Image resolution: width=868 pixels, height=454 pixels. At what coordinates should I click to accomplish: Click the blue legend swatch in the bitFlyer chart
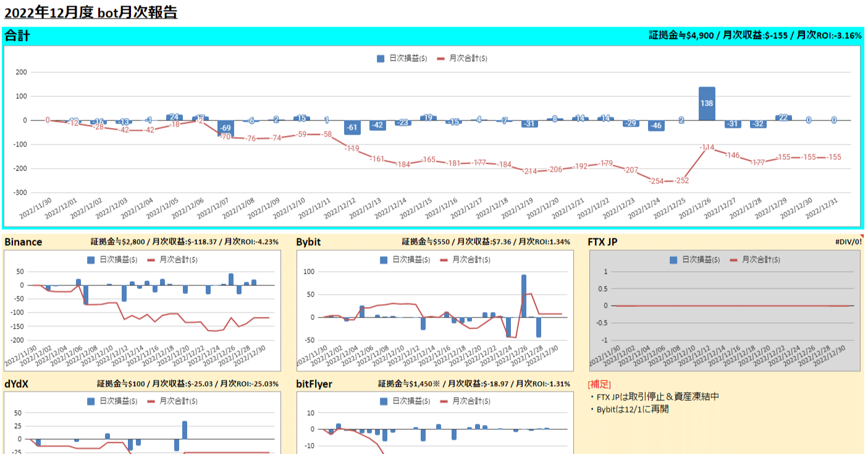click(x=384, y=401)
